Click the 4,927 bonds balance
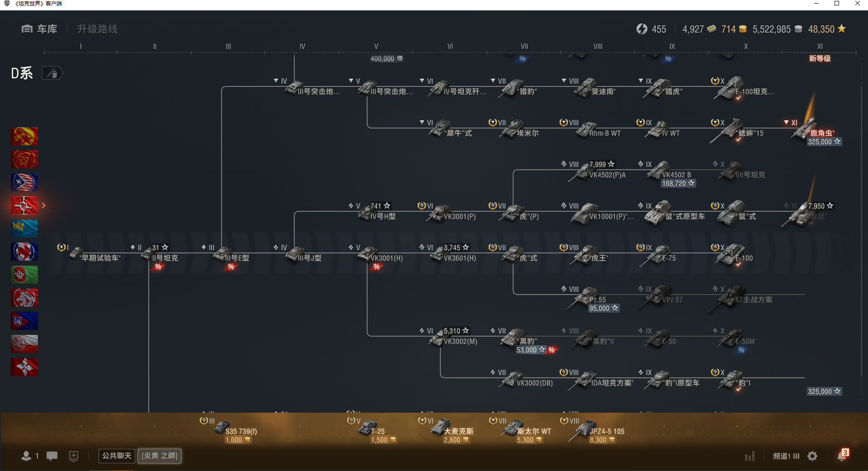Image resolution: width=868 pixels, height=471 pixels. pos(699,29)
